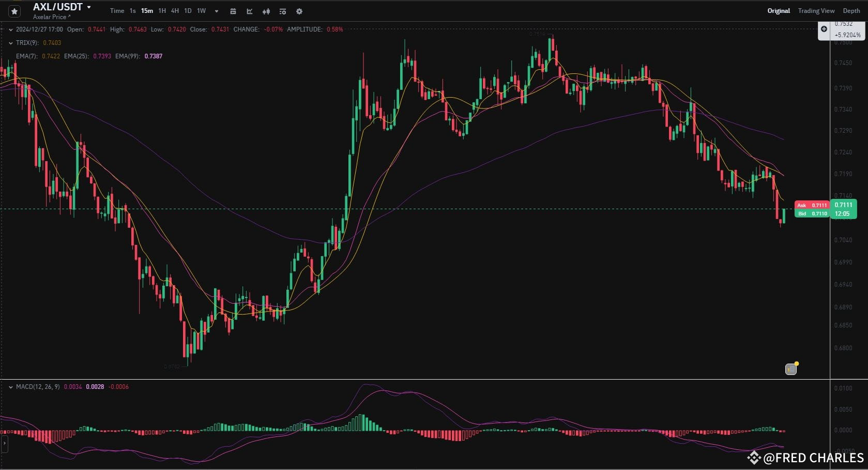Click the High value 0.7463
The height and width of the screenshot is (470, 868).
(x=138, y=29)
